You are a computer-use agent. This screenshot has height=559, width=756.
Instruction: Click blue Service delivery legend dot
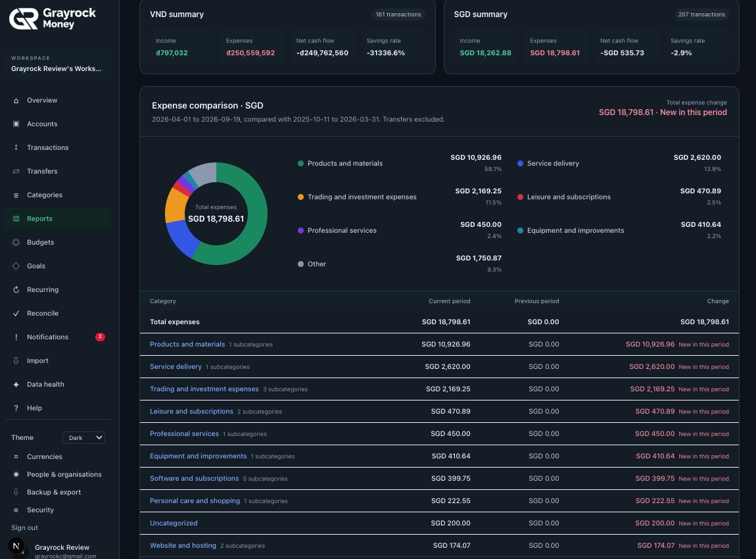point(520,164)
